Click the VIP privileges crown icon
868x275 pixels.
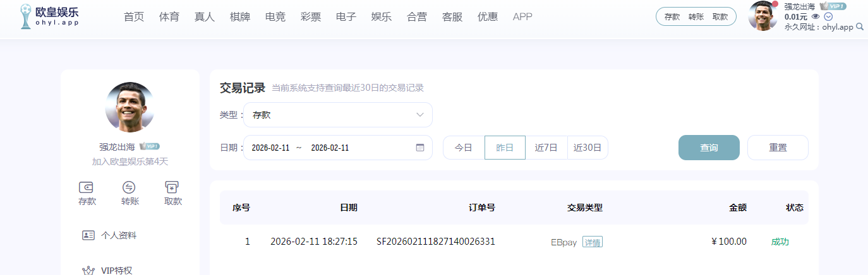[88, 271]
